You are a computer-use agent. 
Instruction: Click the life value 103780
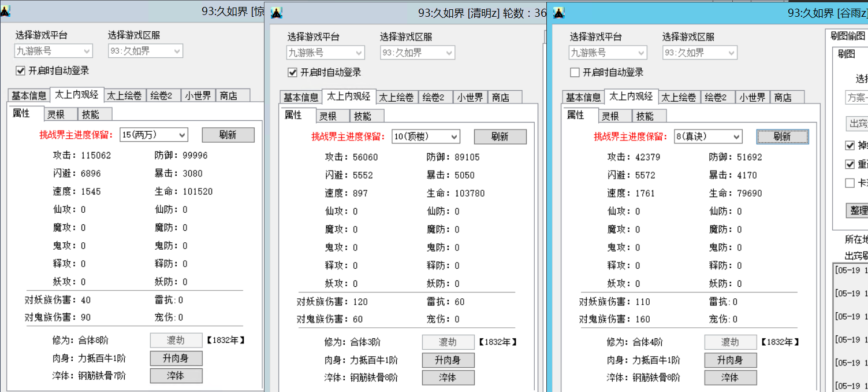click(x=470, y=193)
